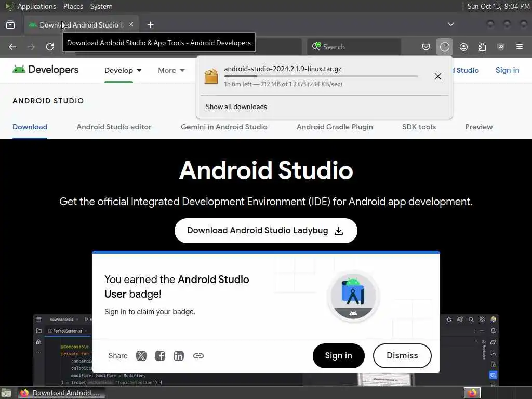
Task: Open the Applications menu
Action: (36, 6)
